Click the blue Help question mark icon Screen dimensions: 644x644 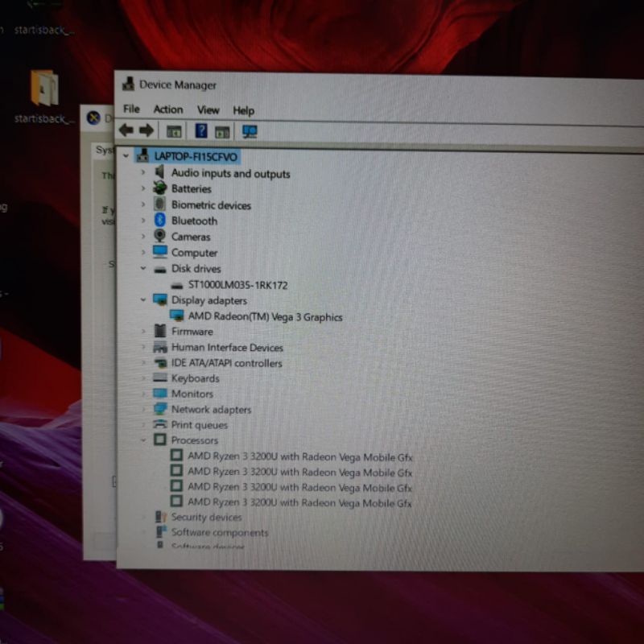pos(201,130)
